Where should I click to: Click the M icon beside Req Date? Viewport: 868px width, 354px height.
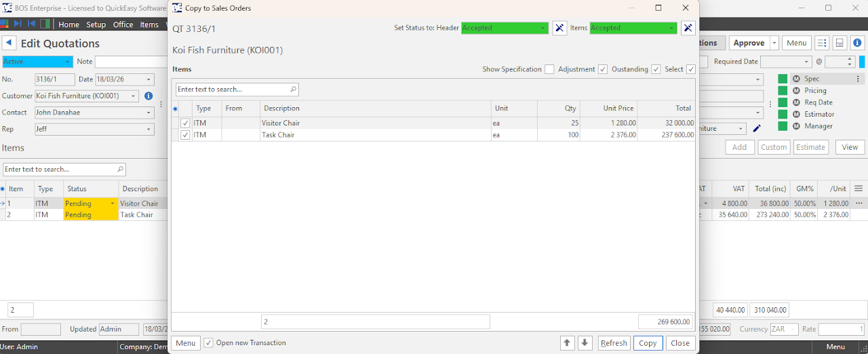(x=796, y=102)
